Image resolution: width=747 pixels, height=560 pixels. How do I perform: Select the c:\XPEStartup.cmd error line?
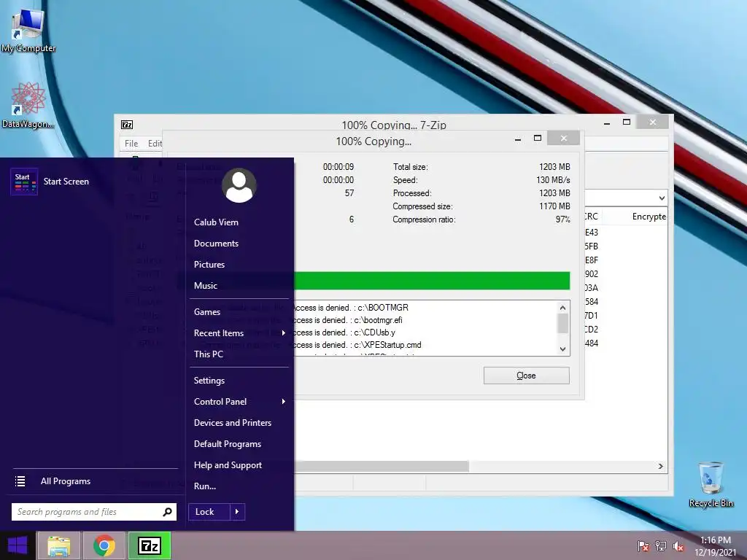pyautogui.click(x=357, y=345)
